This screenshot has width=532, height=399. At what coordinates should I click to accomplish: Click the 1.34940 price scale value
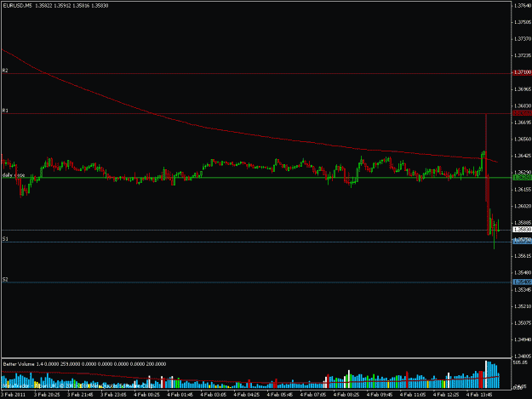[x=523, y=339]
